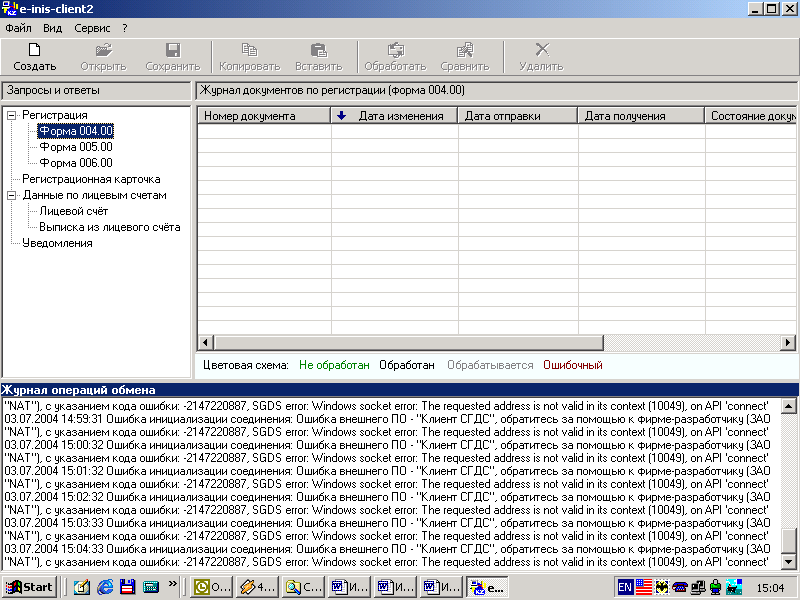Click the Вставить (Paste) toolbar icon
This screenshot has width=800, height=600.
[318, 50]
